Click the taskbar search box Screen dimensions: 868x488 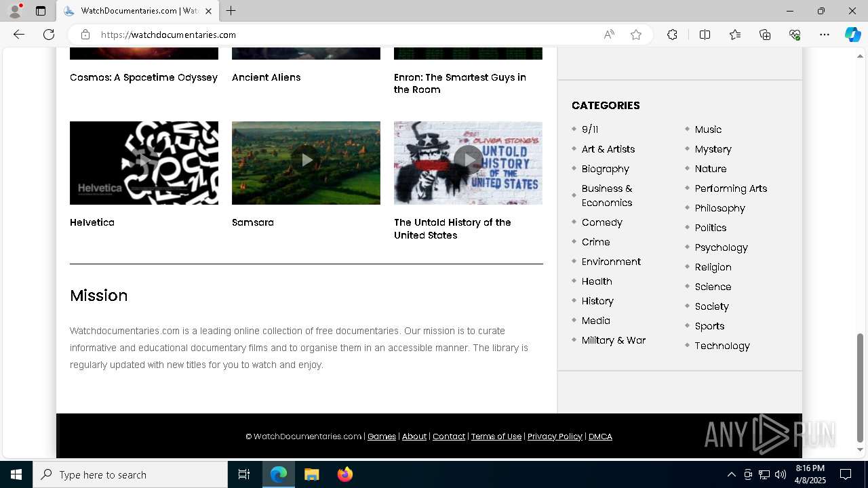(x=130, y=474)
